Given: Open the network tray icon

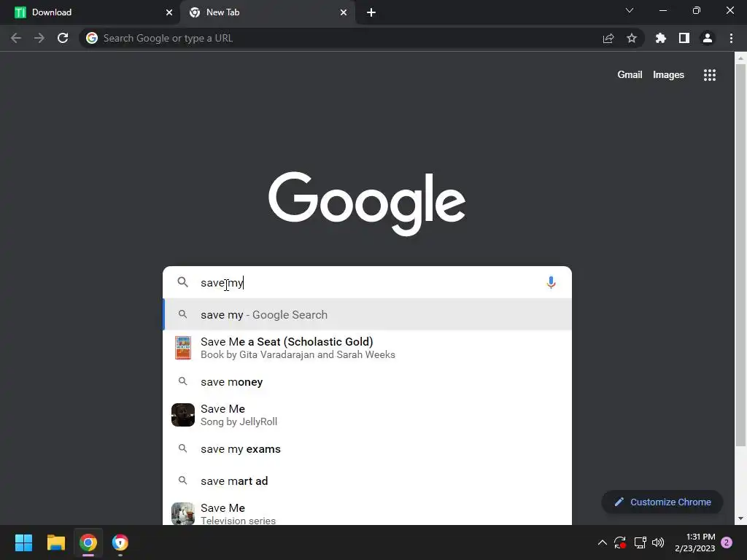Looking at the screenshot, I should 640,542.
